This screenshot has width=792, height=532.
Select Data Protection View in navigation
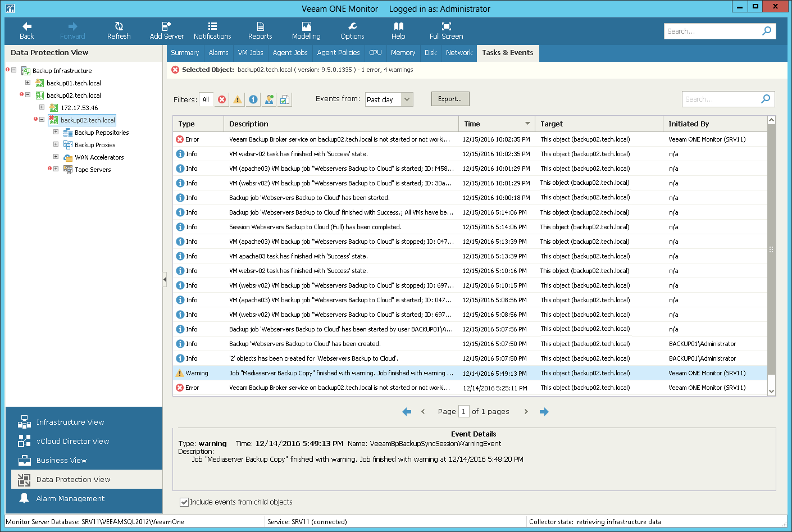tap(87, 479)
